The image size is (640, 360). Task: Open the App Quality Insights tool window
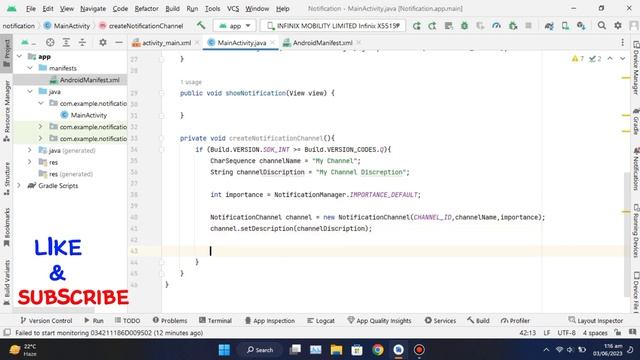[379, 321]
